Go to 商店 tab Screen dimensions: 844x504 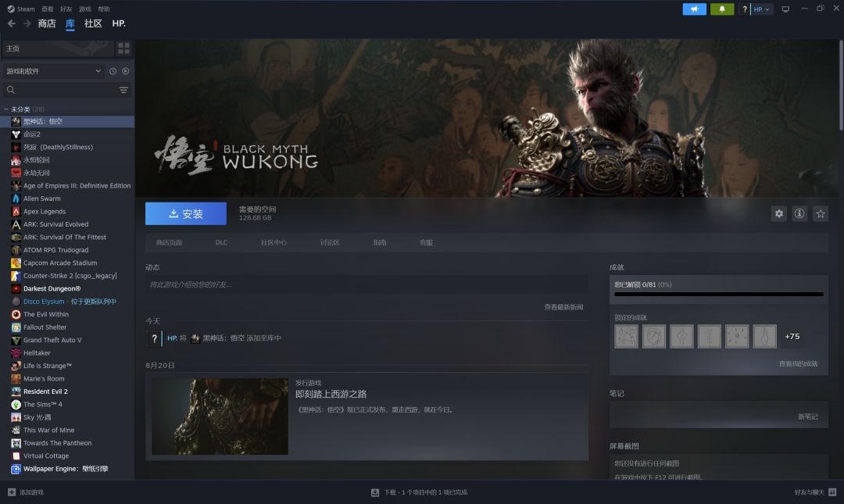pyautogui.click(x=47, y=23)
